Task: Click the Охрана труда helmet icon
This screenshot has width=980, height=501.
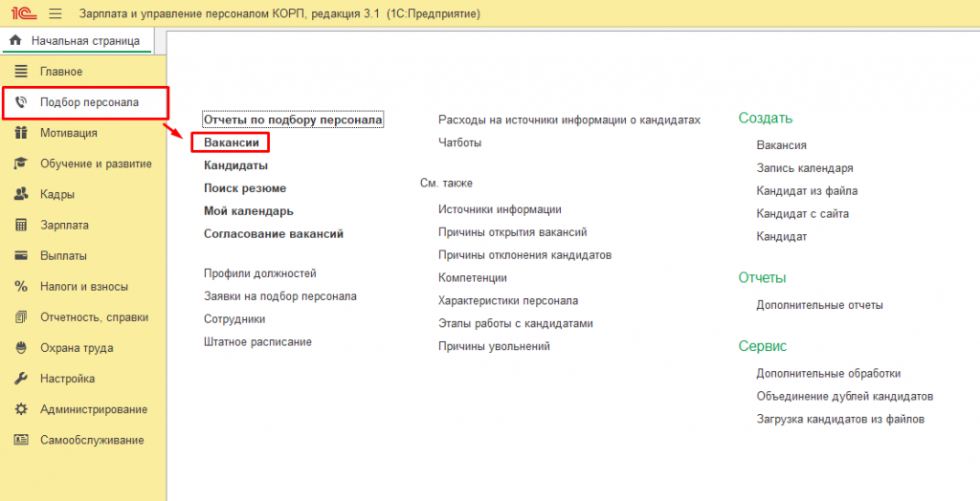Action: [21, 348]
